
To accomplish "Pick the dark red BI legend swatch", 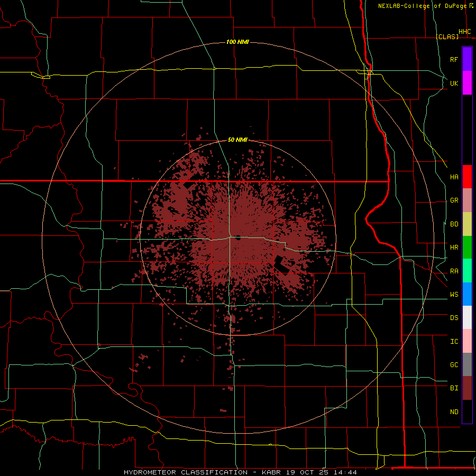I will coord(467,388).
